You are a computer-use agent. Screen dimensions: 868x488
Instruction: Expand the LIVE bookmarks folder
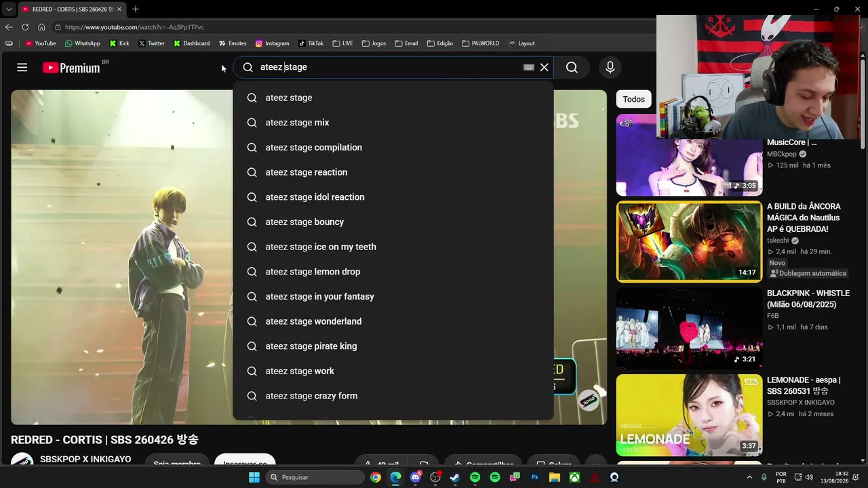(x=342, y=43)
